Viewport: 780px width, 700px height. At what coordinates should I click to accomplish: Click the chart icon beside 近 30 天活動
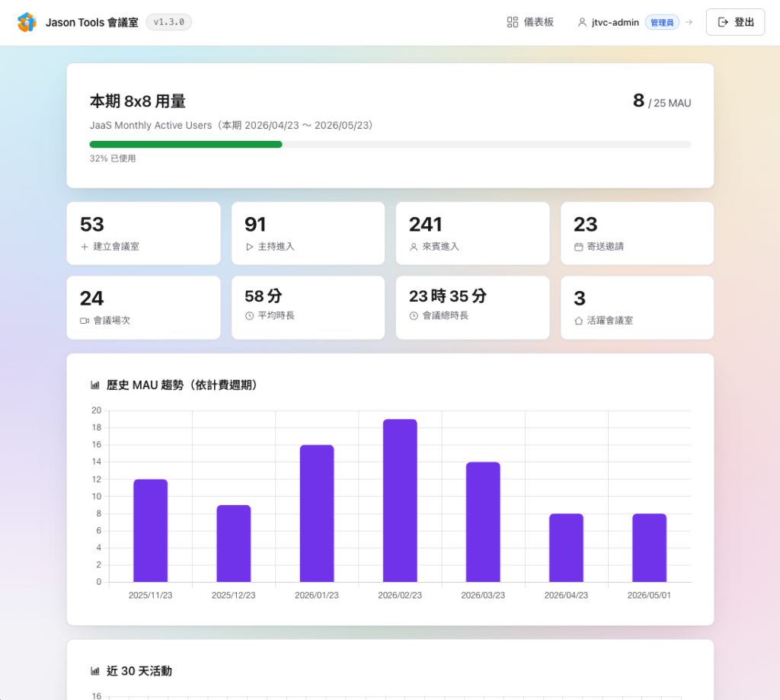tap(95, 671)
